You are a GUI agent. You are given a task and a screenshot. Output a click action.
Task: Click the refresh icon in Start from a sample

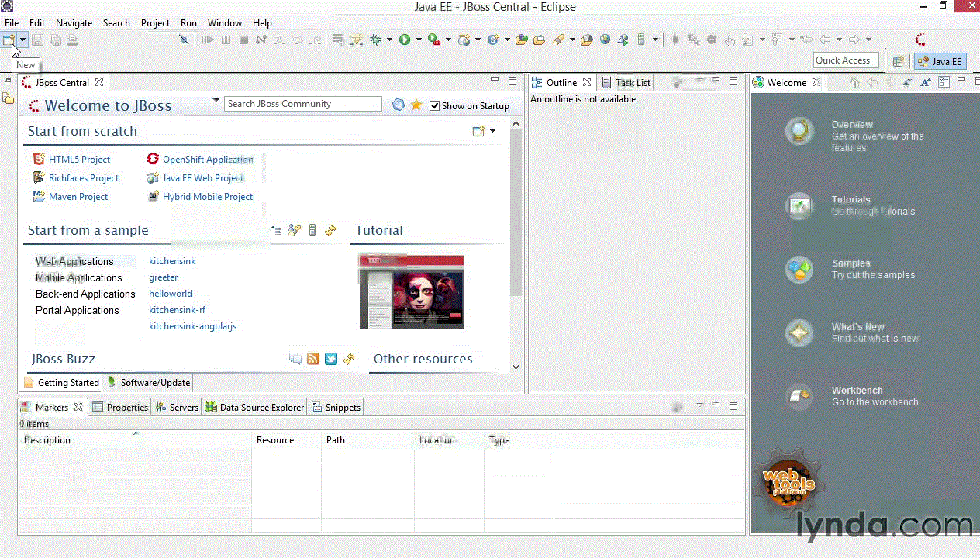point(331,230)
